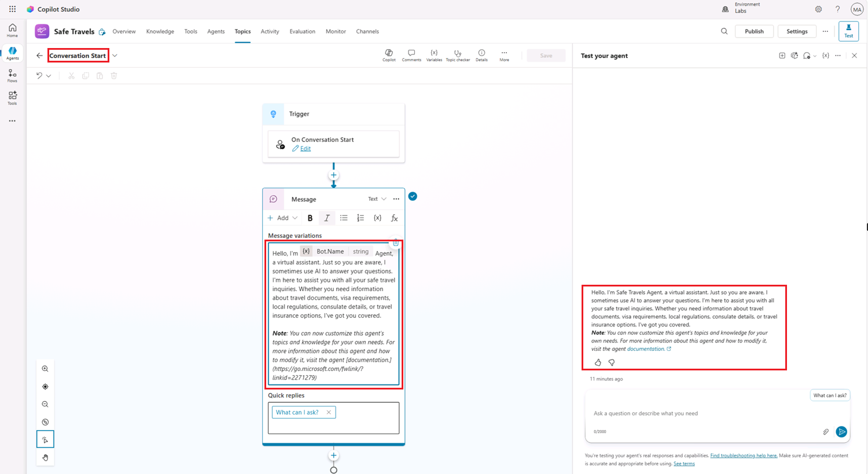The width and height of the screenshot is (868, 474).
Task: Select the Bot.Name variable chip
Action: point(337,251)
